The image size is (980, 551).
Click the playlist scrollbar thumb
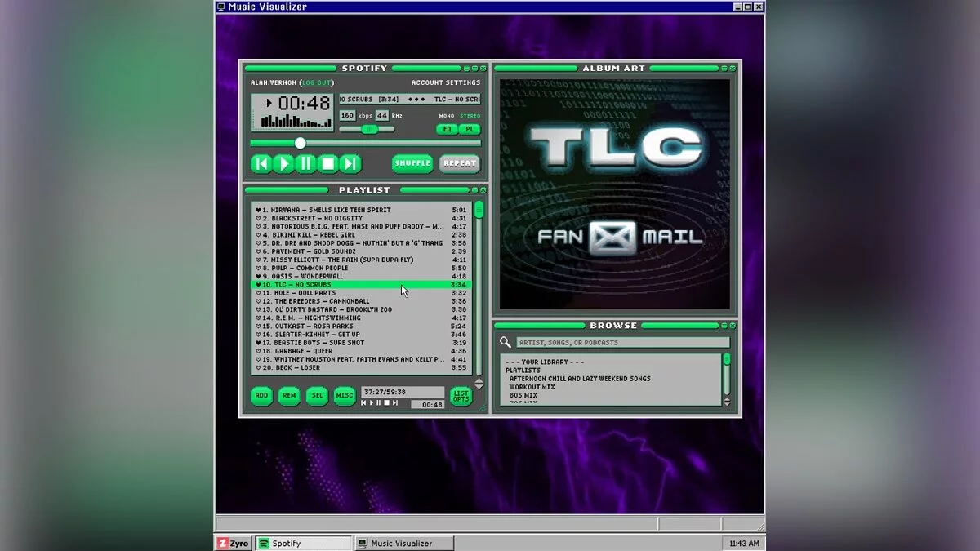click(479, 210)
